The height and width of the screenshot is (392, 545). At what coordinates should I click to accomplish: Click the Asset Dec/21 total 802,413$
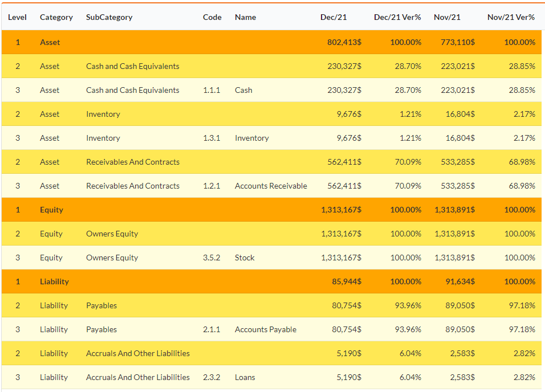coord(344,42)
